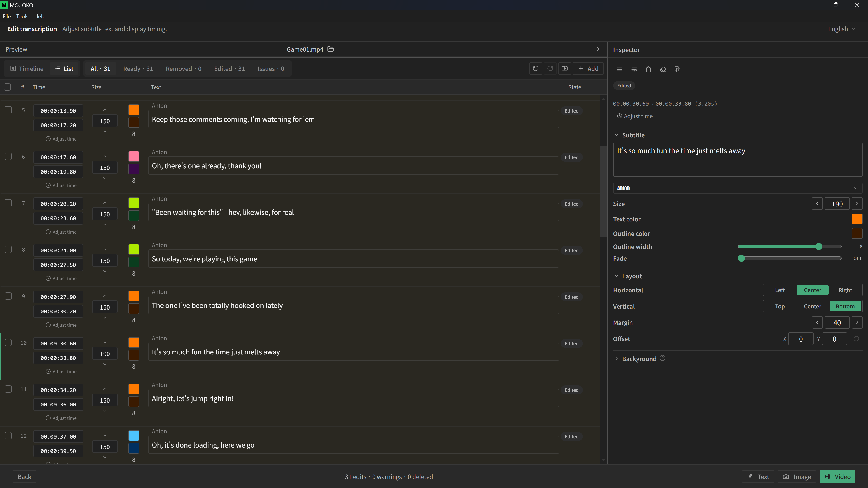Filter by Removed · 0 tab
The image size is (868, 488).
coord(184,69)
